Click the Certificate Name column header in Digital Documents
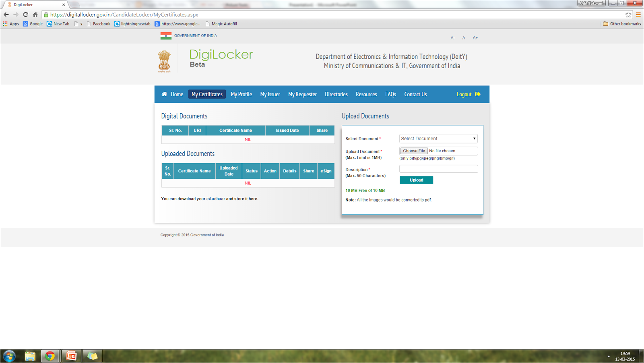 (x=235, y=131)
